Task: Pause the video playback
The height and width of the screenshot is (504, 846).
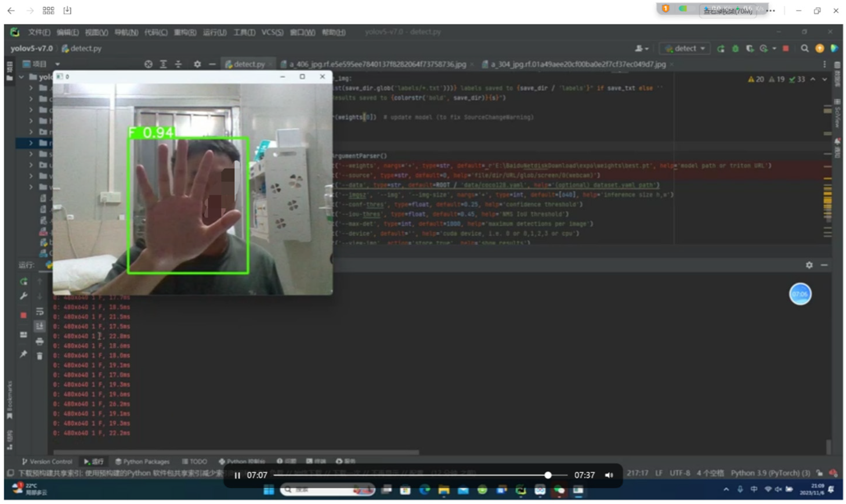Action: pos(237,476)
